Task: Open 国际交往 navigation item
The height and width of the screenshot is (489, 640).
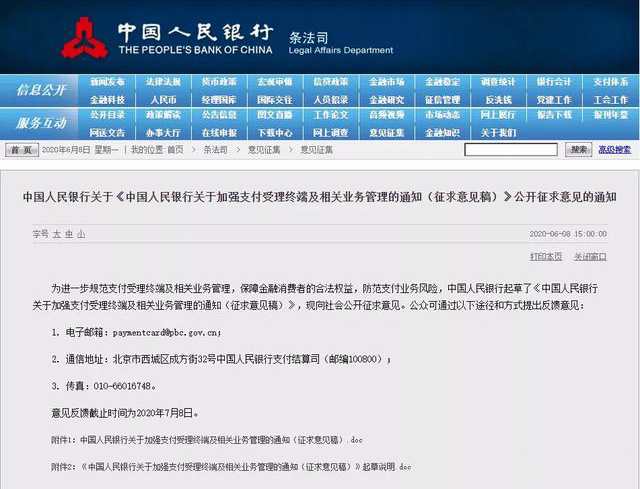Action: click(x=275, y=100)
